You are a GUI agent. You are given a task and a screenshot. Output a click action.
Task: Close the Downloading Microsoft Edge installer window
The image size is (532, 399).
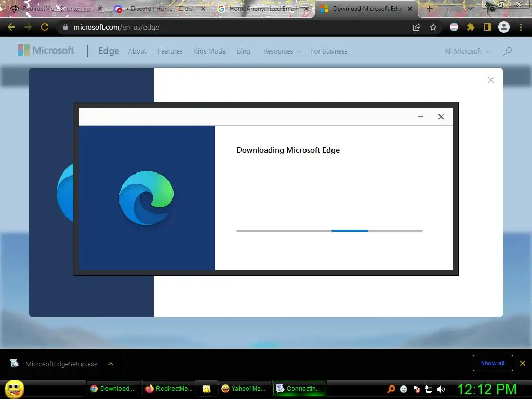coord(441,117)
